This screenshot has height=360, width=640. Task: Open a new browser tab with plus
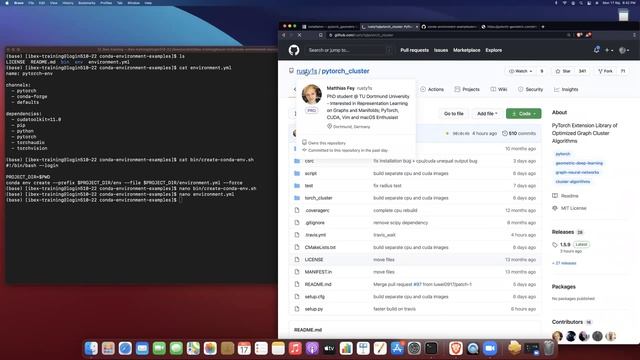543,27
